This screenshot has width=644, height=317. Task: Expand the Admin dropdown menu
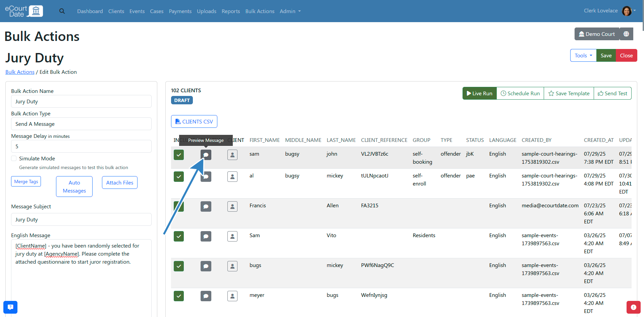coord(290,11)
